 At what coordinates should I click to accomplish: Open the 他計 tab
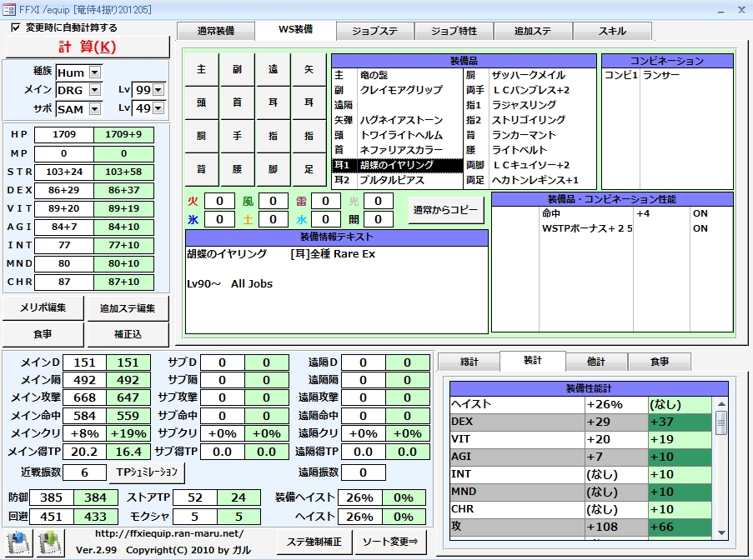pos(596,362)
